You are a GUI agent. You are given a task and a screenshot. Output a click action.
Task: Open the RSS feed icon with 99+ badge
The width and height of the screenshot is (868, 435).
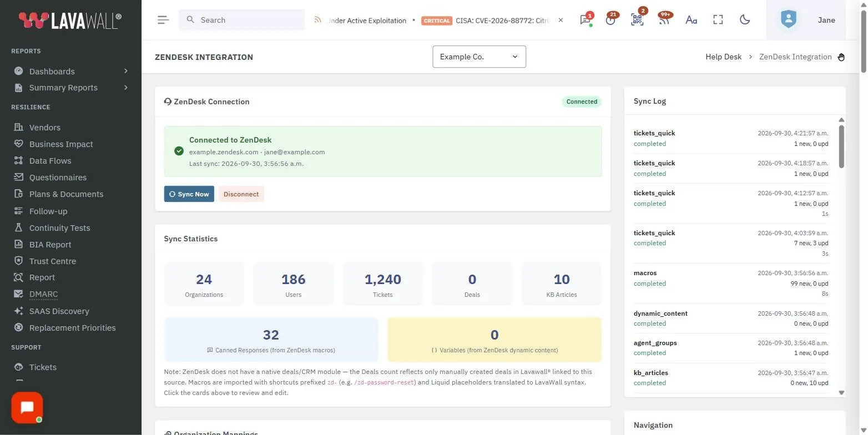664,20
